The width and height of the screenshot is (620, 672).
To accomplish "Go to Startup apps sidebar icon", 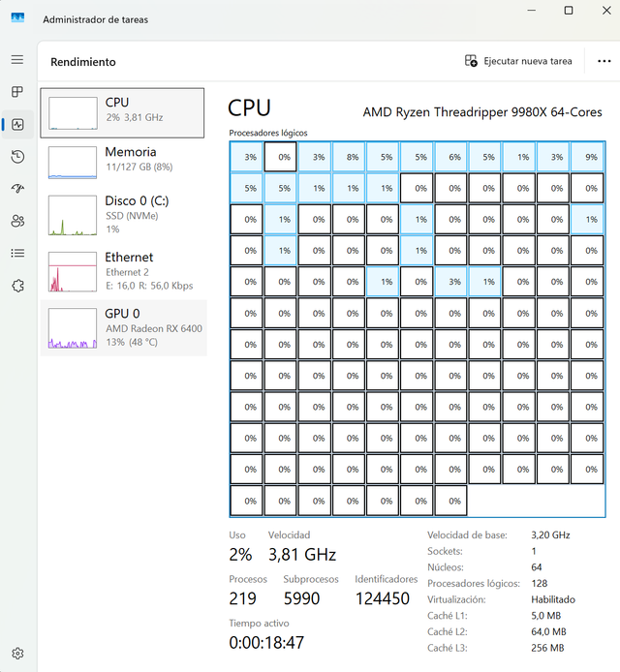I will pos(17,189).
